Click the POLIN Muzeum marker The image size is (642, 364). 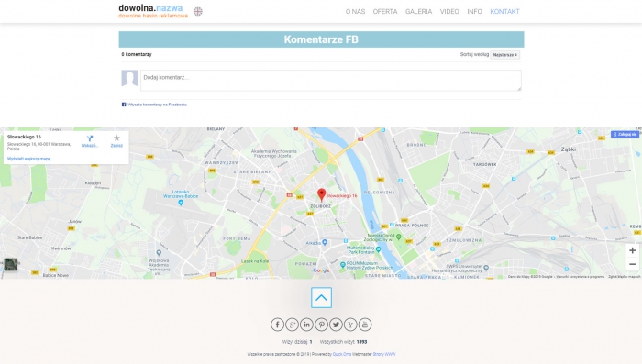tap(343, 265)
